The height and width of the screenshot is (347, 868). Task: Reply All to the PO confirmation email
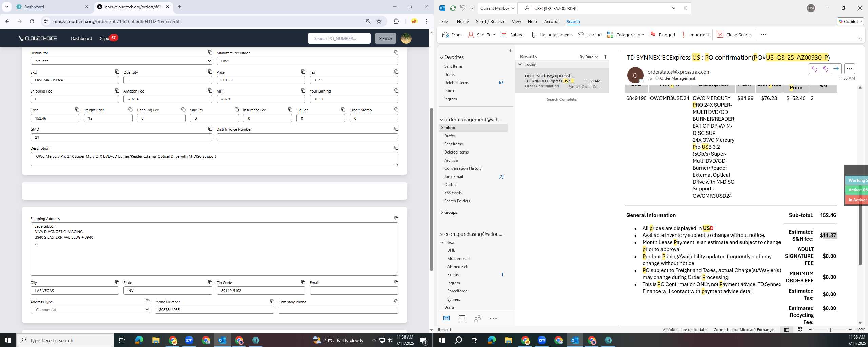pos(825,69)
